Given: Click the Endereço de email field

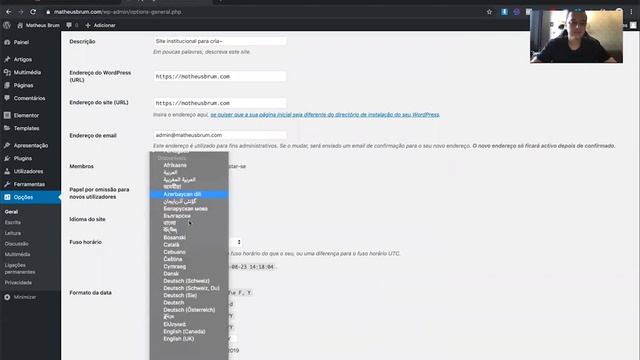Looking at the screenshot, I should coord(220,135).
